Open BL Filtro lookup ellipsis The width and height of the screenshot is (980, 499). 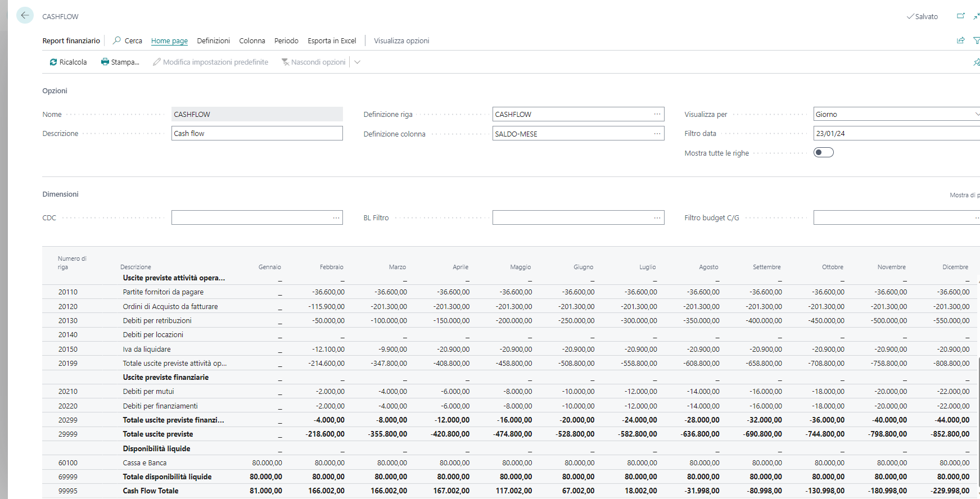point(657,217)
